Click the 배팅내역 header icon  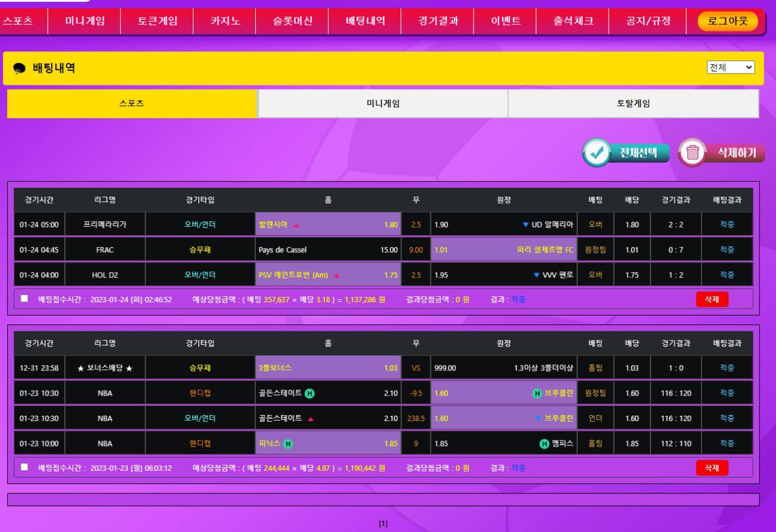pos(19,68)
